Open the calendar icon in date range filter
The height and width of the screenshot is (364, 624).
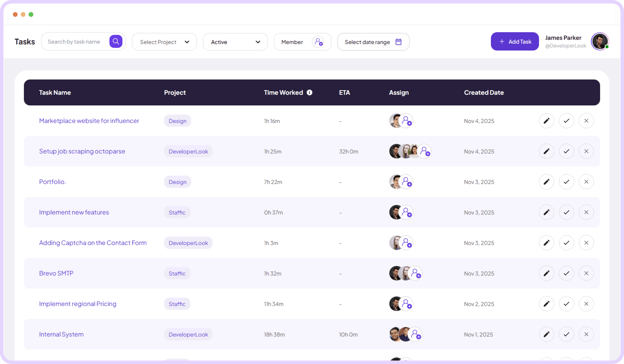[398, 42]
